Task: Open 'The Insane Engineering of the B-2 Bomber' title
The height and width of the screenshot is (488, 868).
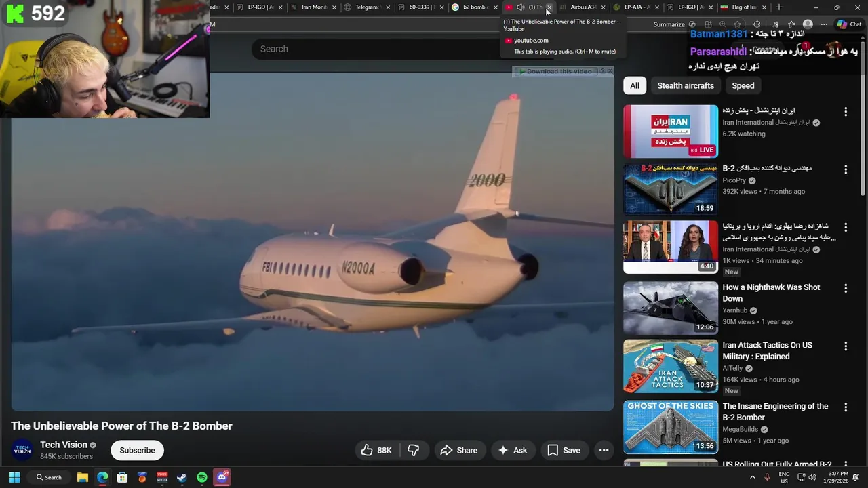Action: (x=775, y=411)
